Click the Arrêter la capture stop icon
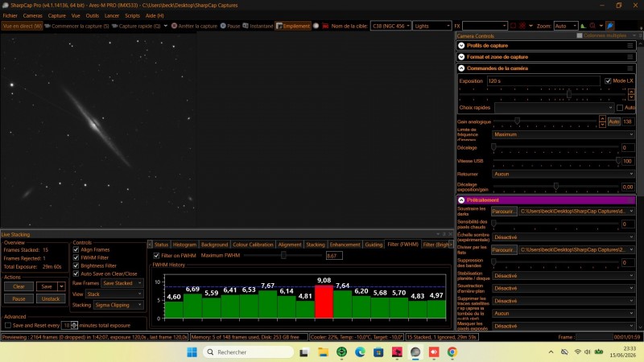This screenshot has height=362, width=644. click(174, 26)
